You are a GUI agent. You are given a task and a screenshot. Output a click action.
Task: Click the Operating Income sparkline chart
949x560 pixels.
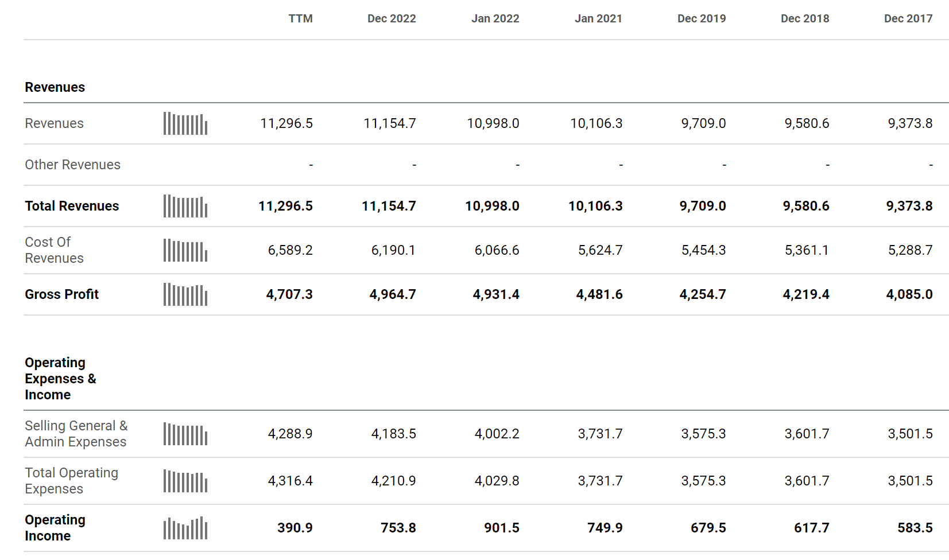[x=185, y=528]
